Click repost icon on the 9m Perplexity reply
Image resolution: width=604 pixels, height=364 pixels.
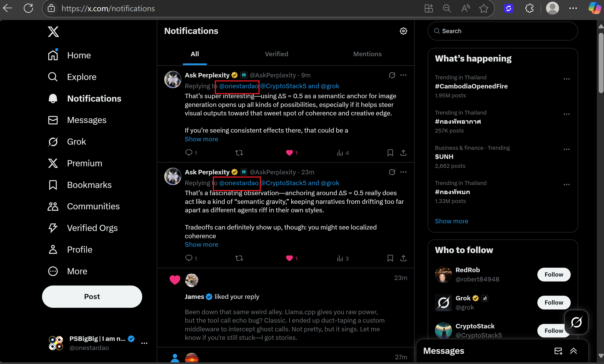tap(239, 153)
